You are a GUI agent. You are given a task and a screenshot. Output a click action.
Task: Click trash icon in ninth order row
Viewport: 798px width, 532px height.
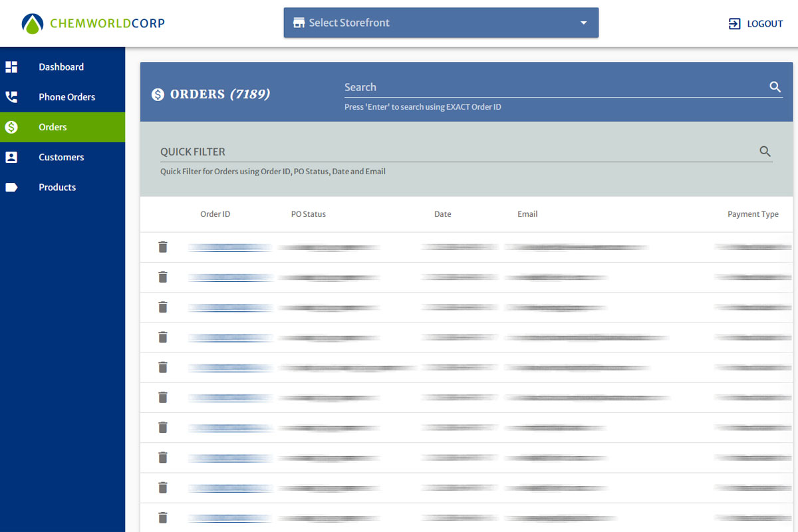[x=163, y=487]
